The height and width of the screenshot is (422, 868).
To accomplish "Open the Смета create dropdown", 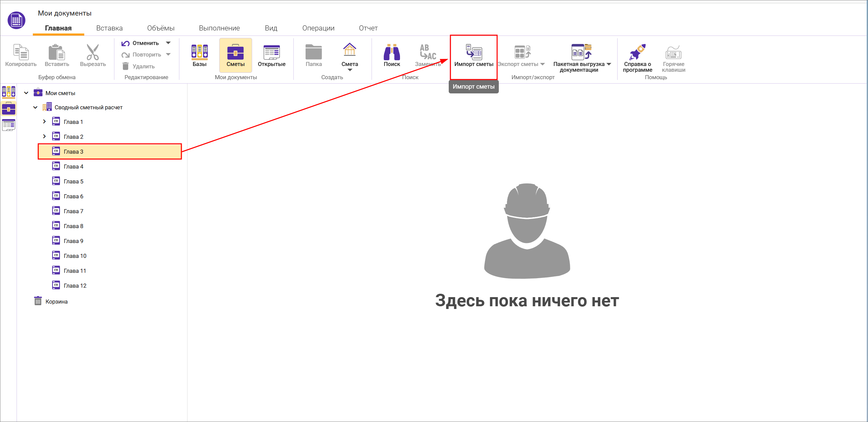I will [350, 70].
